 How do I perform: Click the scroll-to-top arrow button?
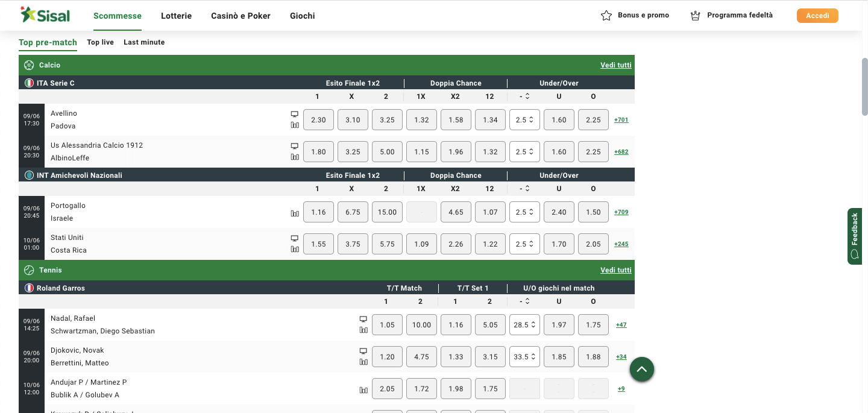click(x=642, y=369)
